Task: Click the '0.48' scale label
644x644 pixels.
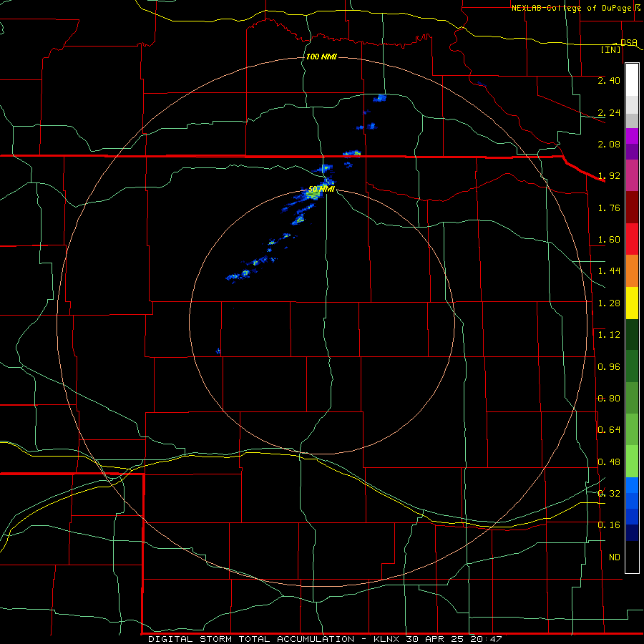Action: point(609,462)
